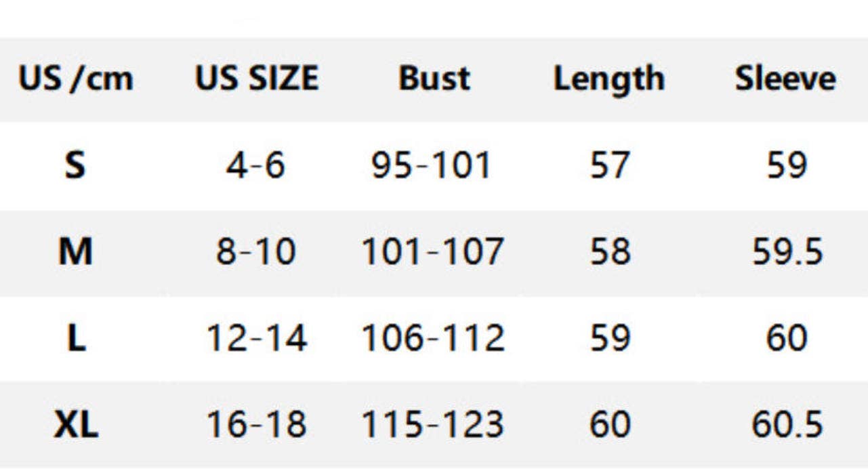
Task: Select the size "XL" row label
Action: tap(75, 425)
